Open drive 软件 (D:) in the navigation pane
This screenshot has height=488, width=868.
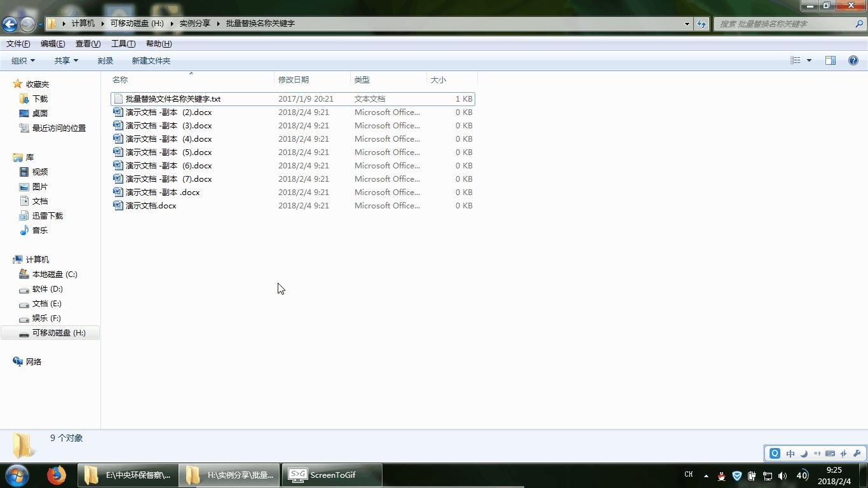[x=48, y=288]
